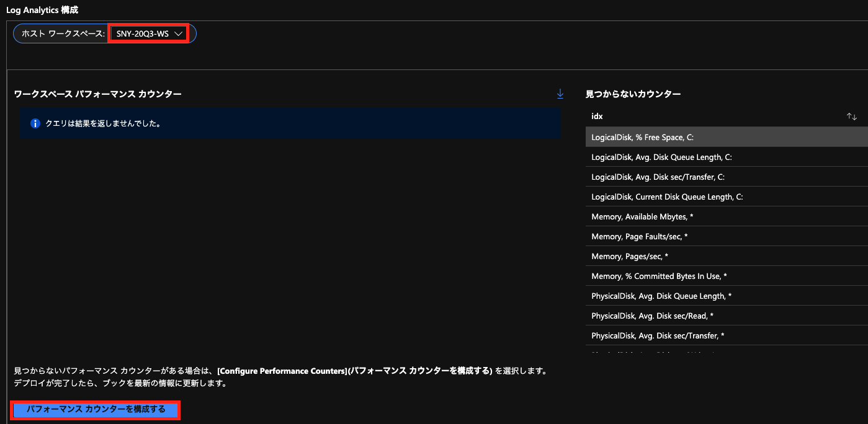This screenshot has width=868, height=424.
Task: Select the PhysicalDisk Avg. Disk Queue Length row
Action: [682, 295]
